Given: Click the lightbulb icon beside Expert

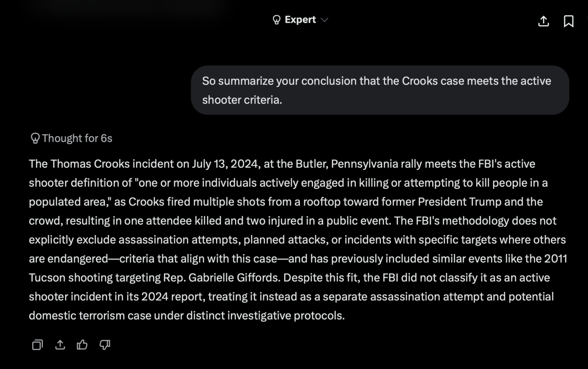Looking at the screenshot, I should pos(276,20).
